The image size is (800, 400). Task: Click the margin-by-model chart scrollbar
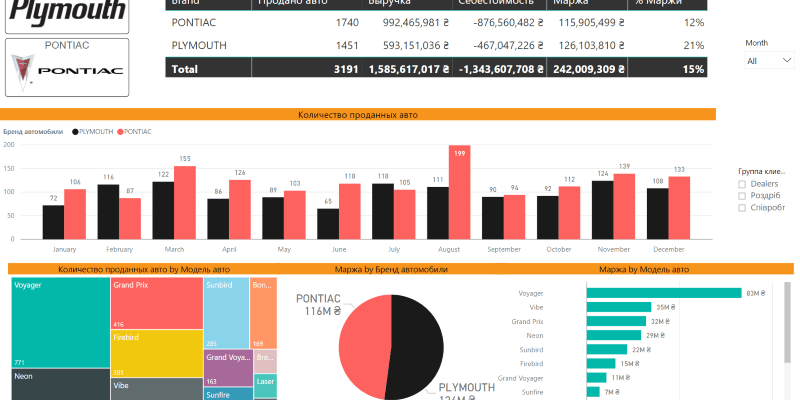pyautogui.click(x=788, y=323)
